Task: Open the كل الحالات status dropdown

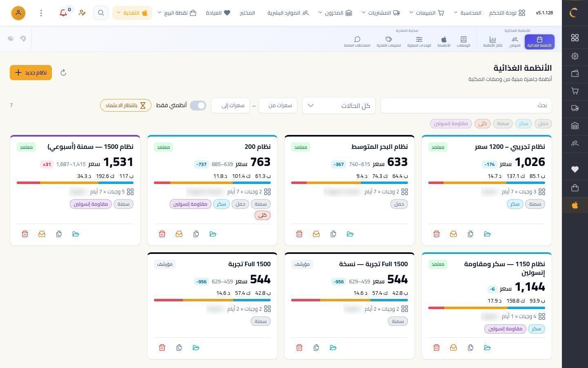Action: coord(339,105)
